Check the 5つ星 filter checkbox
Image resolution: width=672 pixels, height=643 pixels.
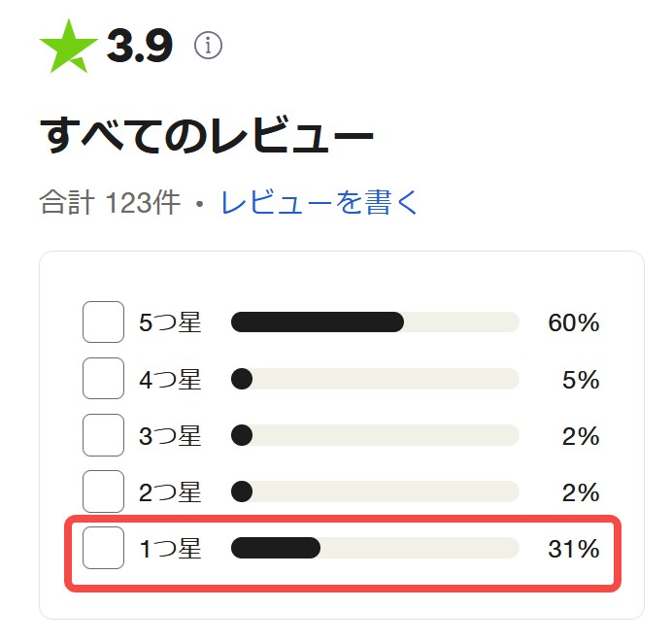click(103, 321)
